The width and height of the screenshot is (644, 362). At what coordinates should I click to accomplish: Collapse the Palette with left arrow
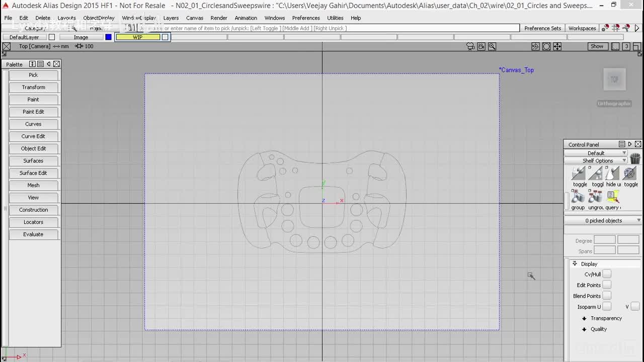pos(48,64)
